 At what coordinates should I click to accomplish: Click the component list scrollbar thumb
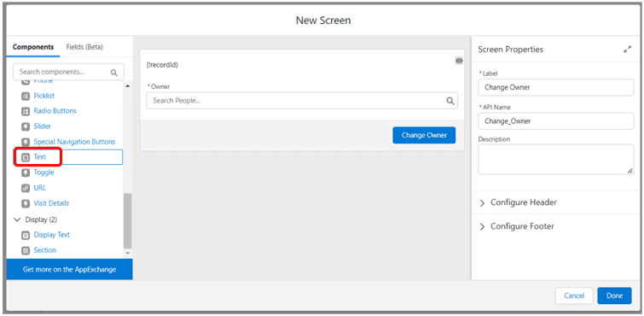(x=127, y=221)
